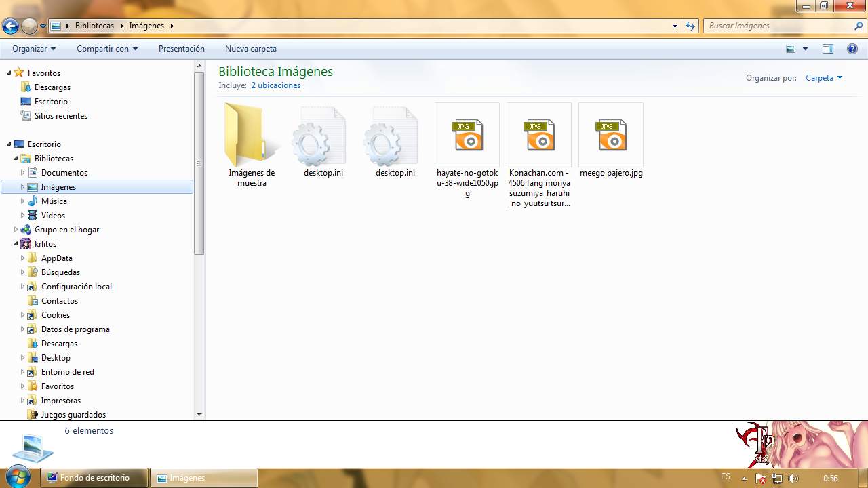This screenshot has width=868, height=488.
Task: Click the Windows Start orb
Action: click(17, 477)
